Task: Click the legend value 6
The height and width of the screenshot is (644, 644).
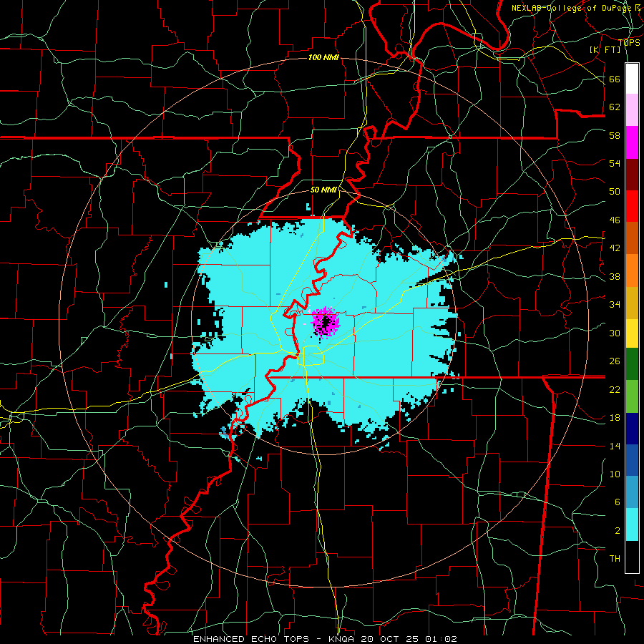Action: pos(618,502)
